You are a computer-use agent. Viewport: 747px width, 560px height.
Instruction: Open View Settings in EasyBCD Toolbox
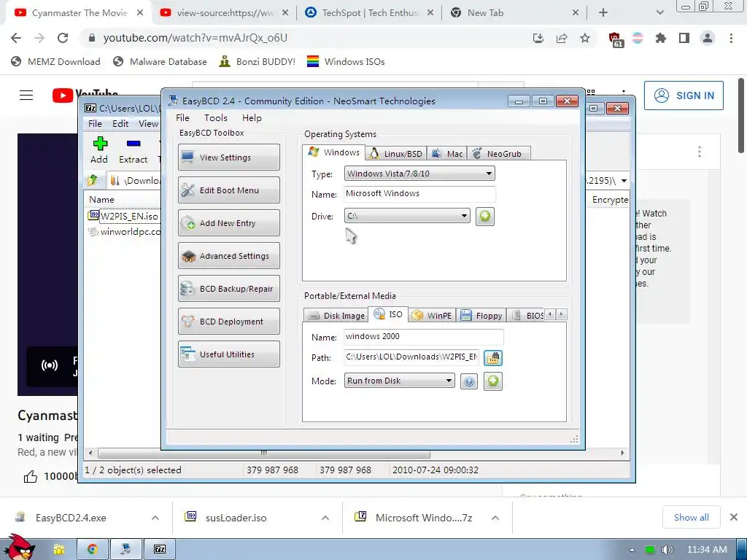pos(228,157)
